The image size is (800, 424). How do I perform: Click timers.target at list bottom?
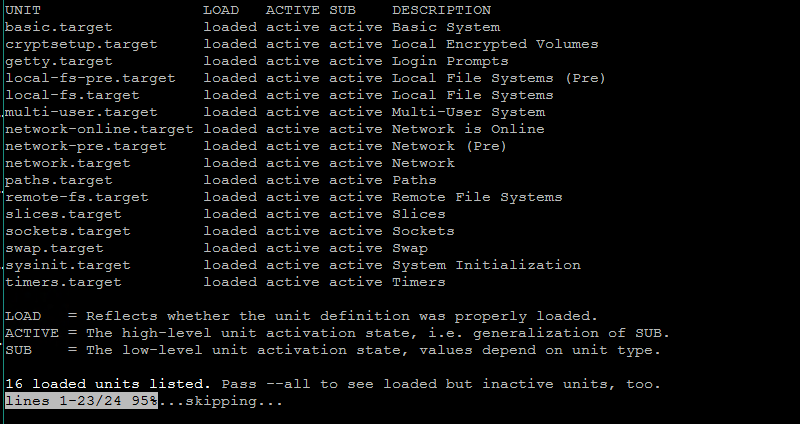click(x=63, y=283)
